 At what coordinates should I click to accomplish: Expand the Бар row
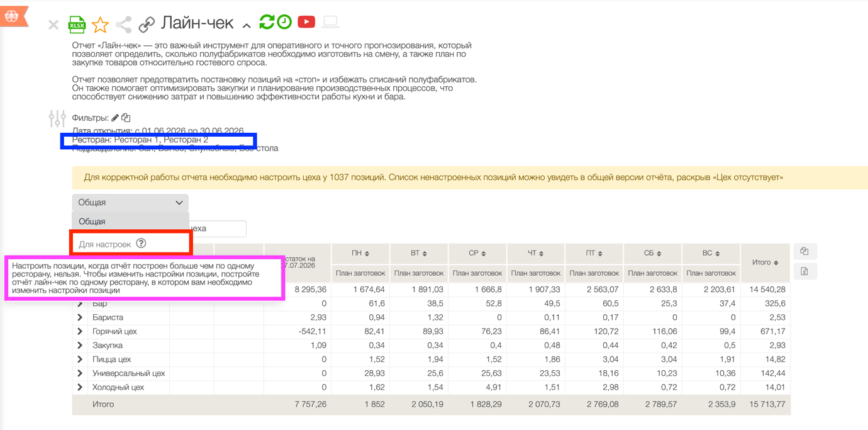click(x=81, y=303)
